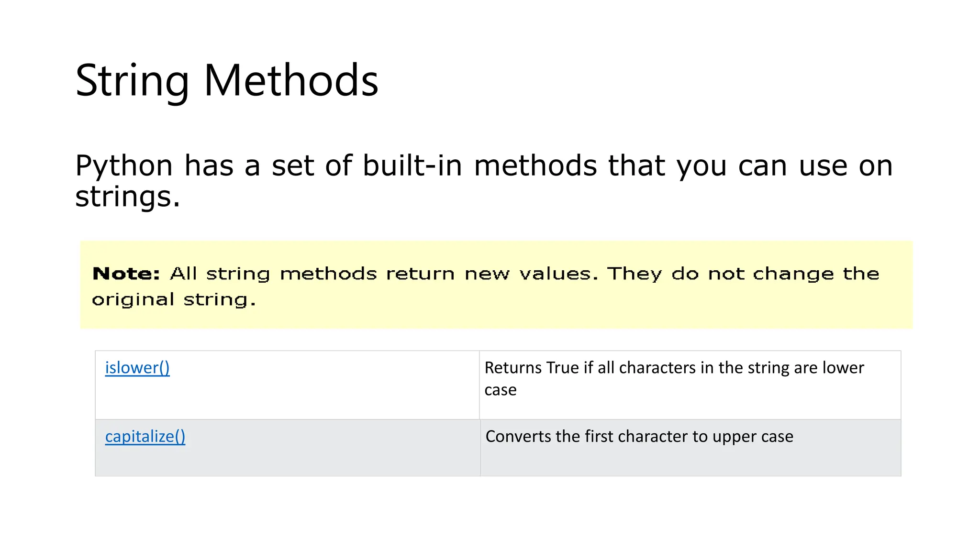This screenshot has height=551, width=980.
Task: Open the islower() method link
Action: [x=137, y=368]
